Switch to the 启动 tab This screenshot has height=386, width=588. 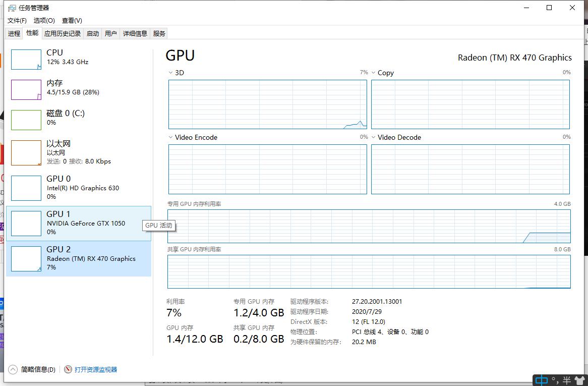pyautogui.click(x=93, y=34)
